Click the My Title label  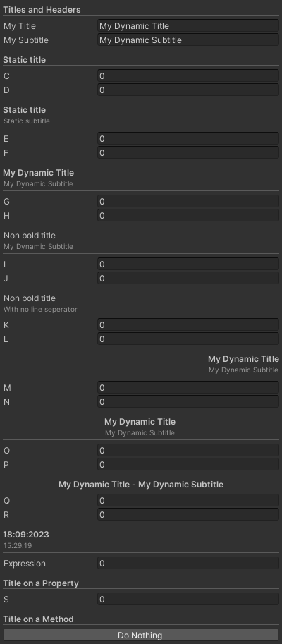click(x=20, y=26)
